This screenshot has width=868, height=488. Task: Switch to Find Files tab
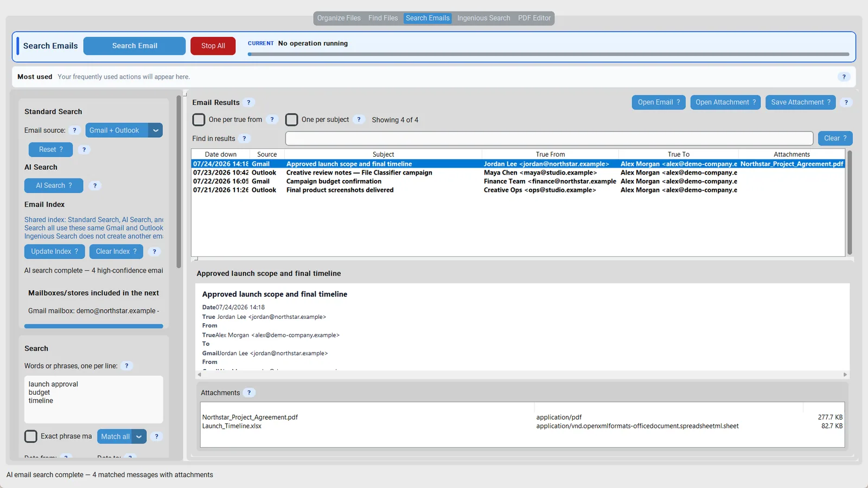(x=383, y=18)
